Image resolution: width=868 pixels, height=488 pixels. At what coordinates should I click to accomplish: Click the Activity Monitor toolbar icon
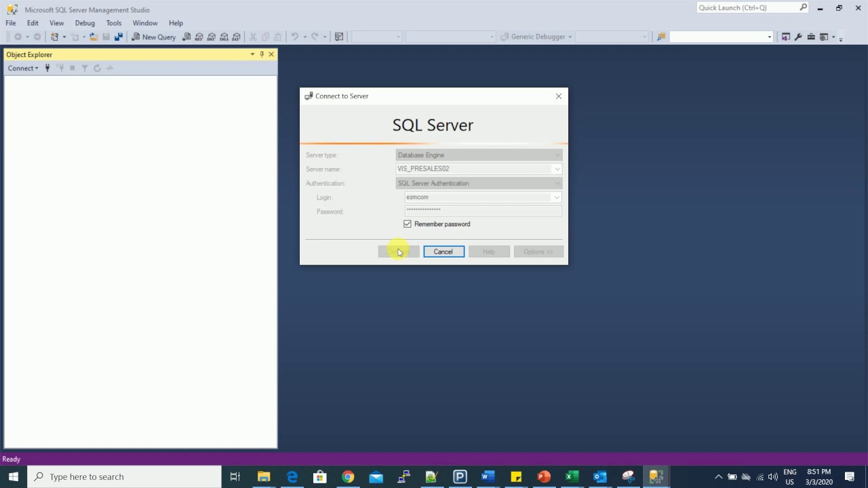339,37
